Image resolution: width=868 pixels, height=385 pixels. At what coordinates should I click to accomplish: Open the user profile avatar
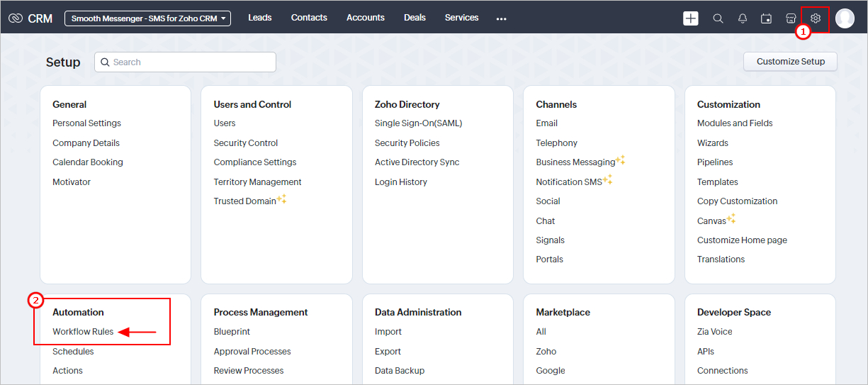845,18
